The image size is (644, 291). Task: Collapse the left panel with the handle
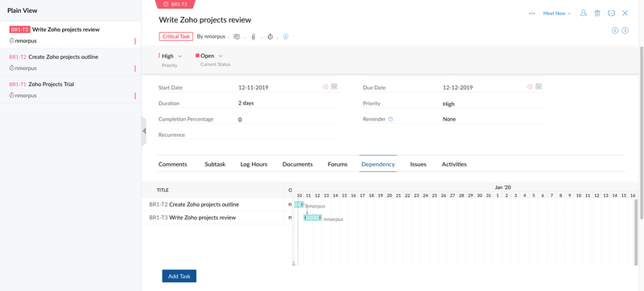pos(144,131)
